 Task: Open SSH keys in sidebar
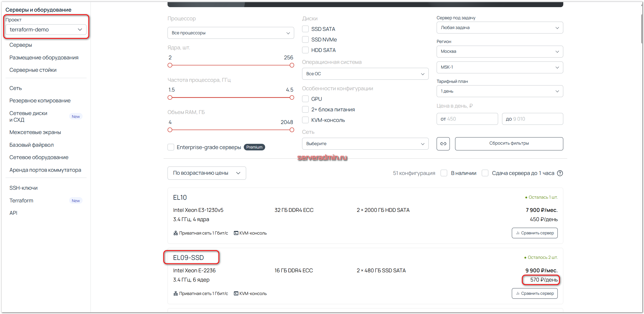coord(23,188)
